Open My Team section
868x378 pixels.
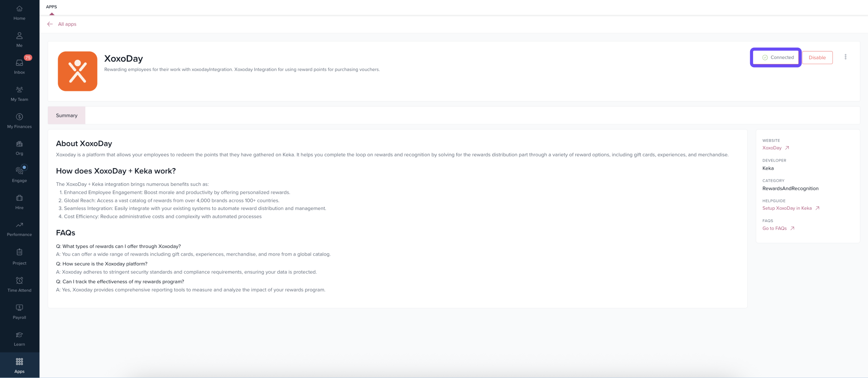coord(19,94)
